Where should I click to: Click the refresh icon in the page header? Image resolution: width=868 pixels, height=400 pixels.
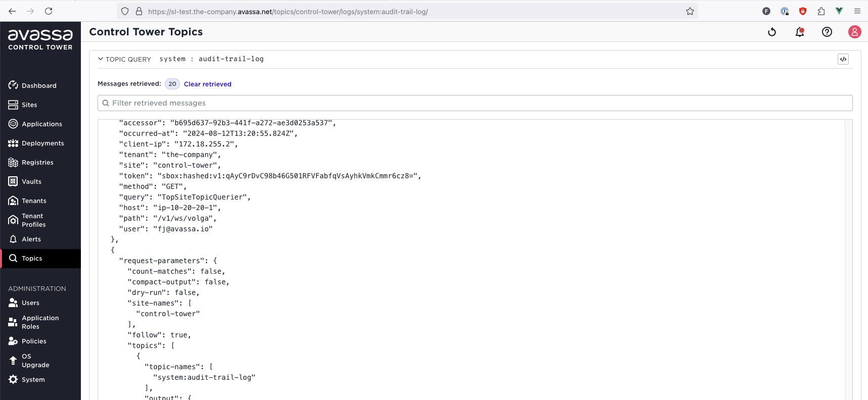click(772, 32)
